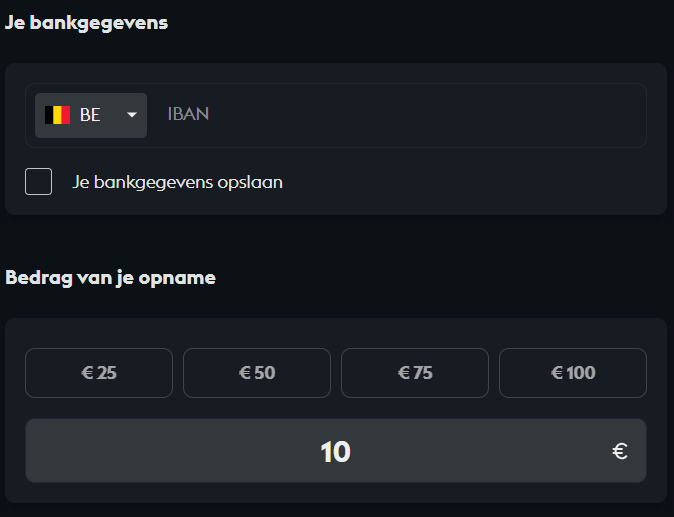The height and width of the screenshot is (517, 674).
Task: Tick the save bank details checkbox
Action: coord(39,182)
